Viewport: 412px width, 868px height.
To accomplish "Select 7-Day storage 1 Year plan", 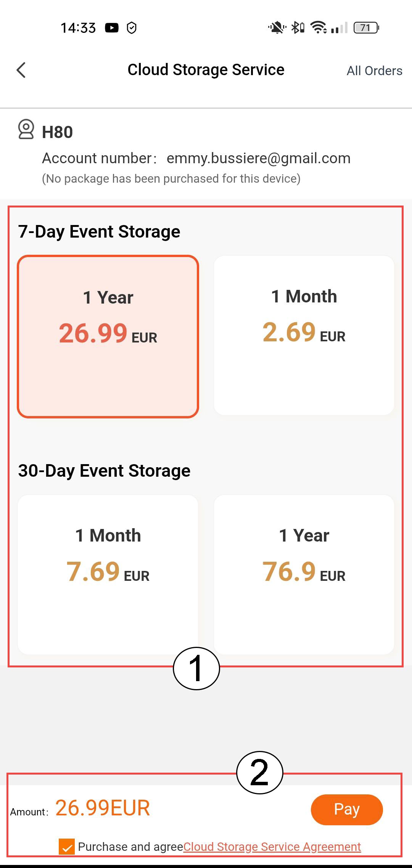I will (108, 336).
